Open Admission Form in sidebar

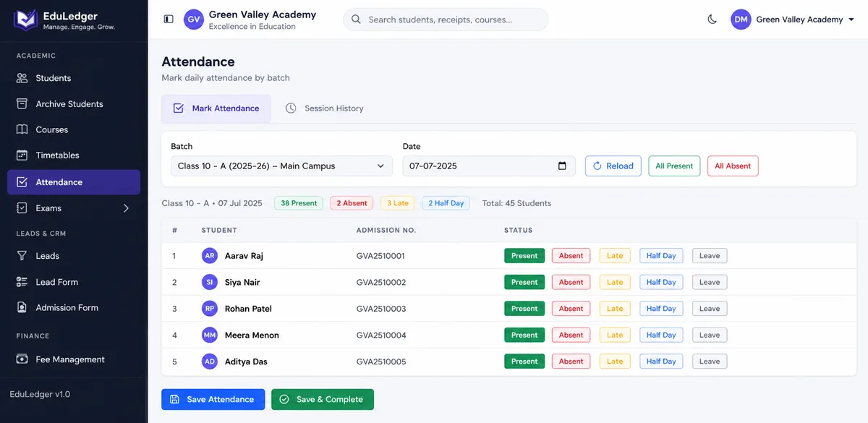point(74,307)
